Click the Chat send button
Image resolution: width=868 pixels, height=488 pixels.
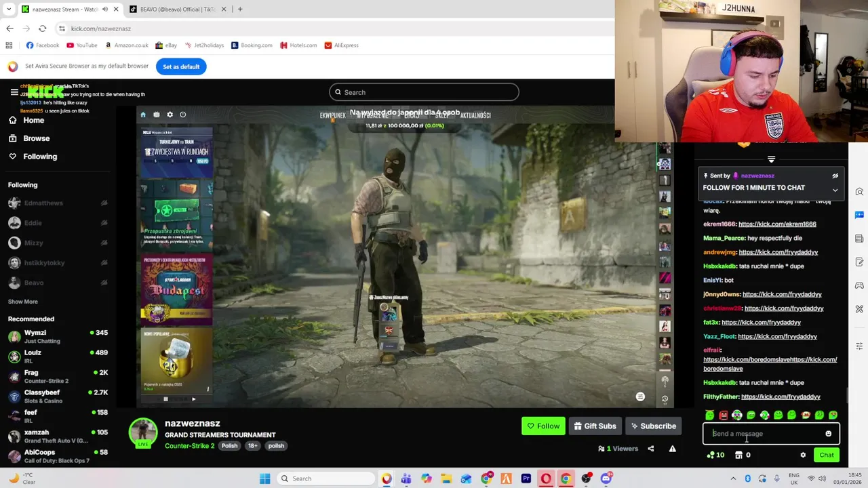coord(826,455)
